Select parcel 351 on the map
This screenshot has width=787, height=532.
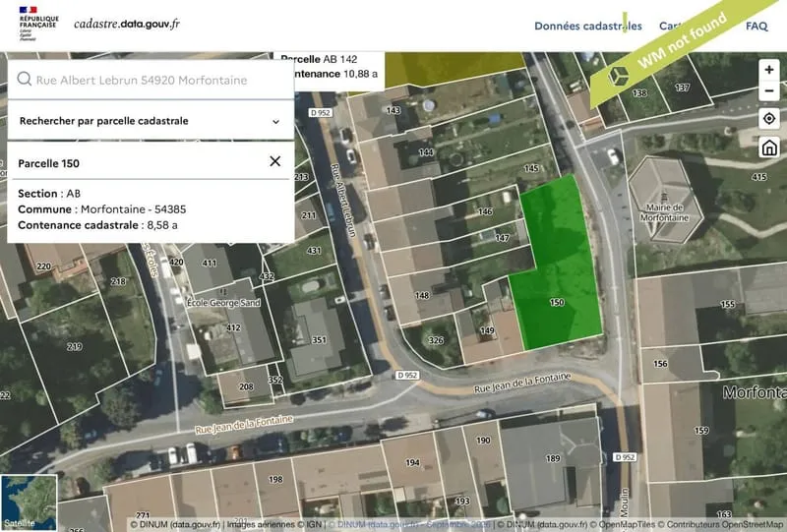tap(319, 340)
